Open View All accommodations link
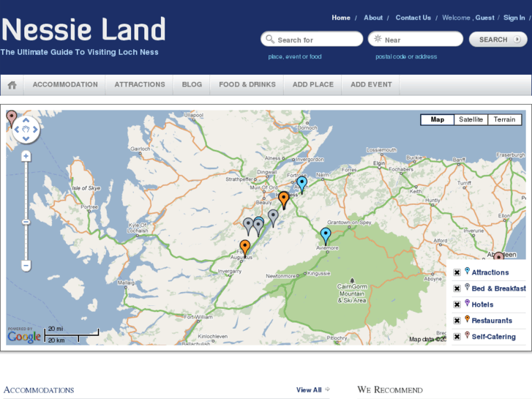The width and height of the screenshot is (532, 399). (x=309, y=389)
